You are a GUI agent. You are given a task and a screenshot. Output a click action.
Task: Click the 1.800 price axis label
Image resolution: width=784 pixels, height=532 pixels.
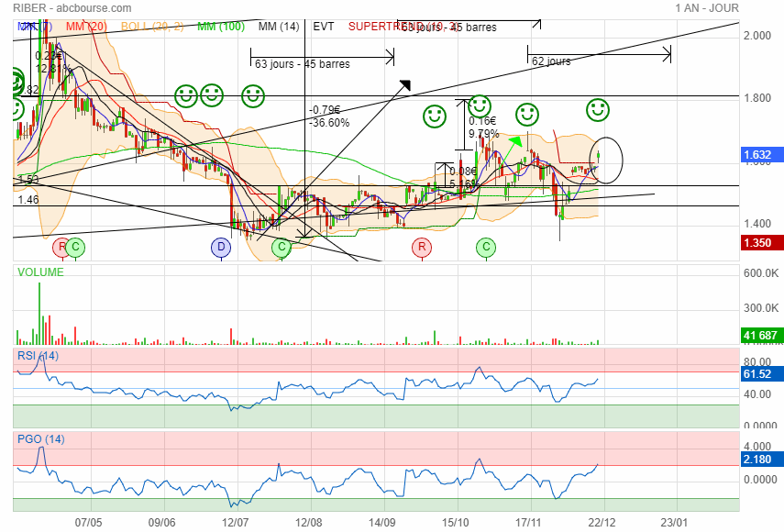[757, 98]
